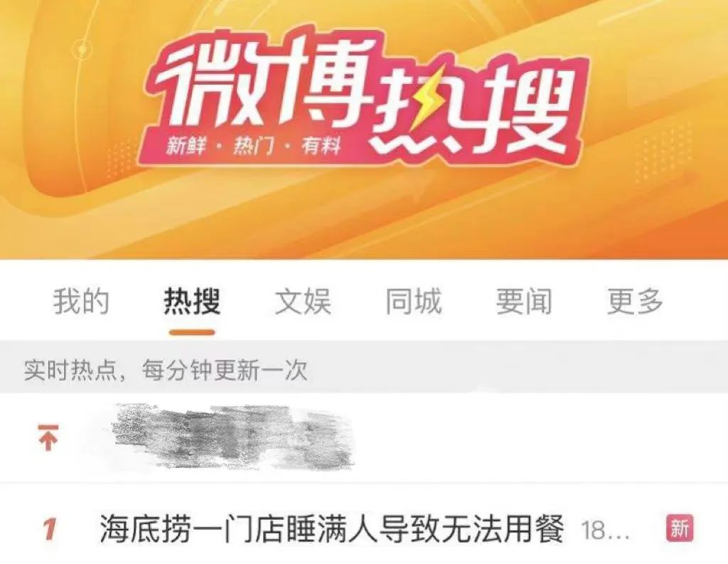Screen dimensions: 728x564
Task: Click the pinned-to-top arrow icon
Action: coord(48,437)
